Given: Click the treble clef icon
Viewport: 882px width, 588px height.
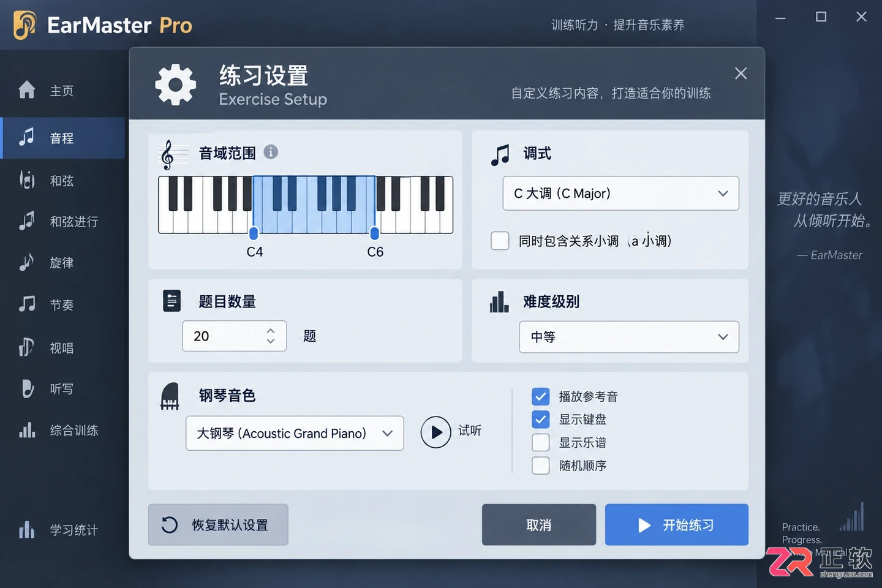Looking at the screenshot, I should coord(167,154).
